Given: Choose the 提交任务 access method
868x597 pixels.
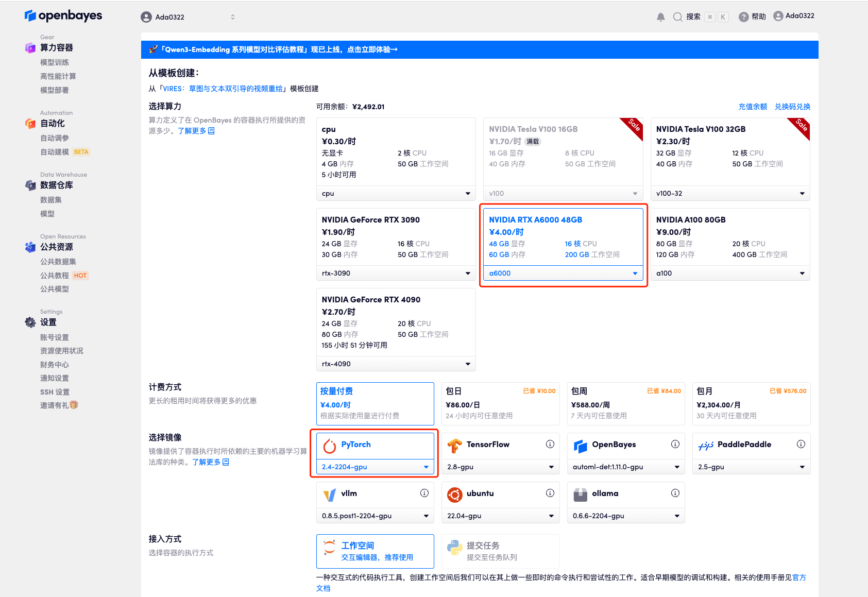Looking at the screenshot, I should click(500, 551).
